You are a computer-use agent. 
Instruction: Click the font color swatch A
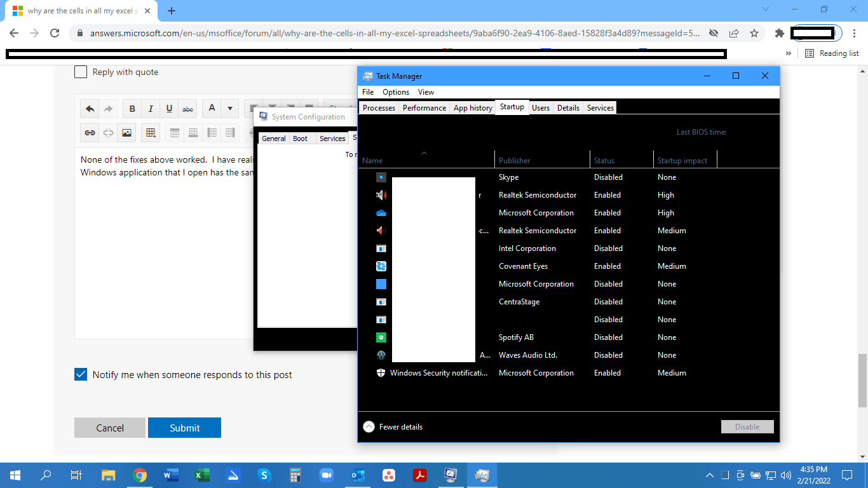click(x=211, y=108)
